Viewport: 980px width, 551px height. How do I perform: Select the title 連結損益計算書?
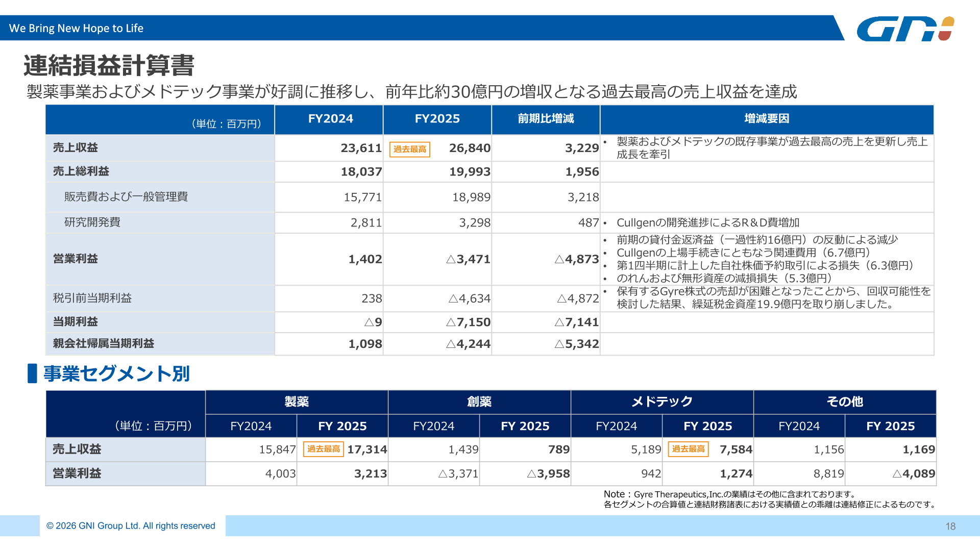109,65
